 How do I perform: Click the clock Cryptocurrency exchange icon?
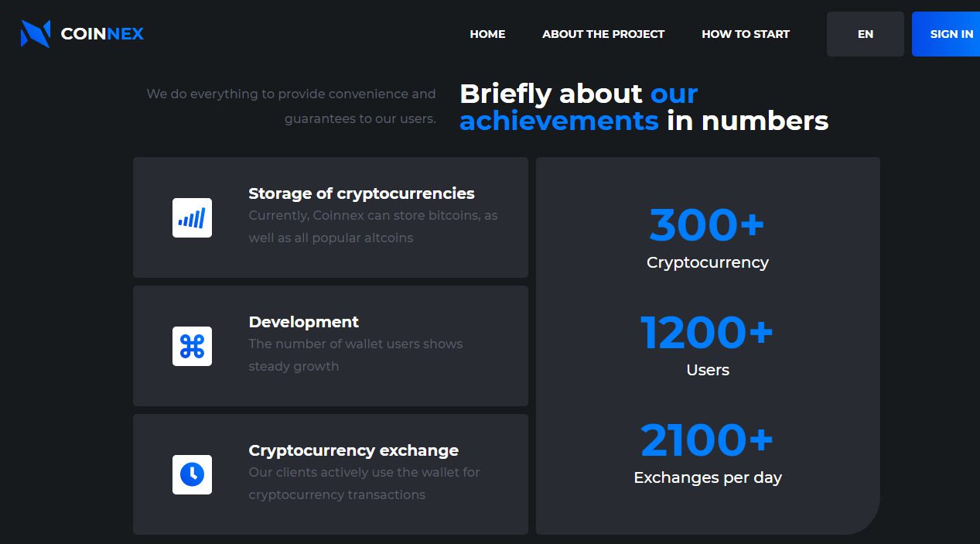(x=192, y=474)
